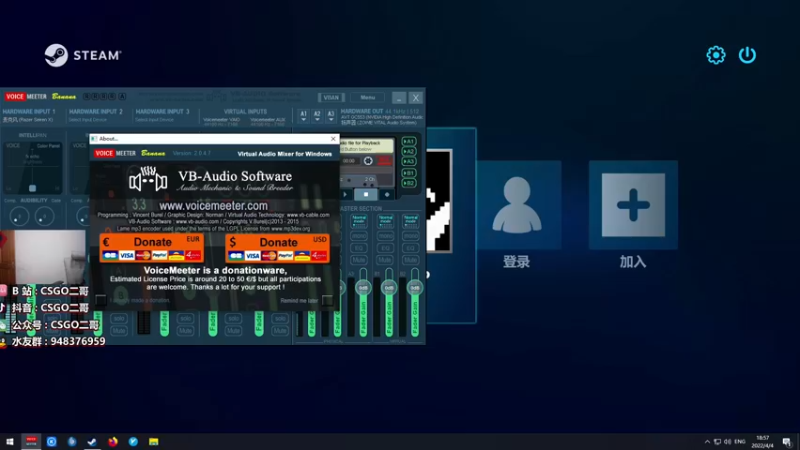Toggle cassette routing to bus A3

[x=409, y=161]
